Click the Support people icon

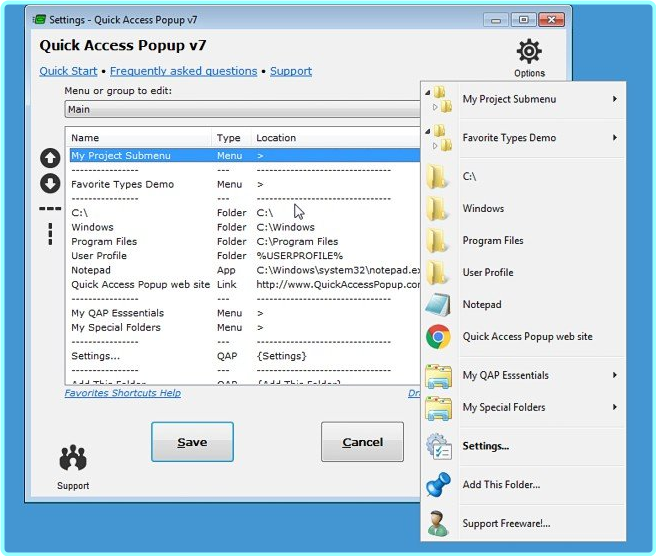73,459
